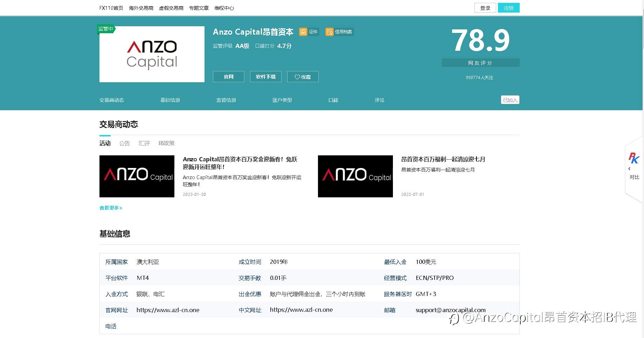Click the heart 收藏 favorite button
Viewport: 644px width, 338px height.
coord(303,77)
